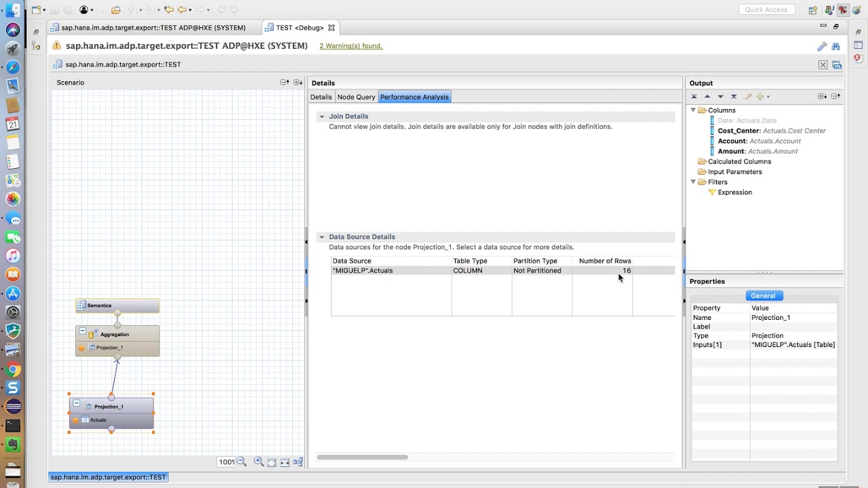
Task: Select the "MIGUELP".Actuals data source row
Action: click(502, 270)
